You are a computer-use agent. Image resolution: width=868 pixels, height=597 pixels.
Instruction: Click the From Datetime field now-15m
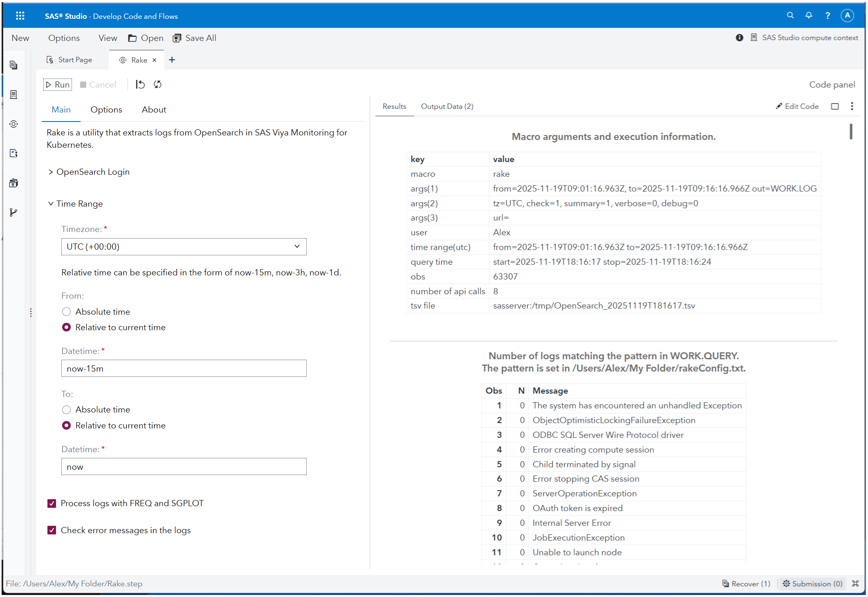click(x=184, y=368)
